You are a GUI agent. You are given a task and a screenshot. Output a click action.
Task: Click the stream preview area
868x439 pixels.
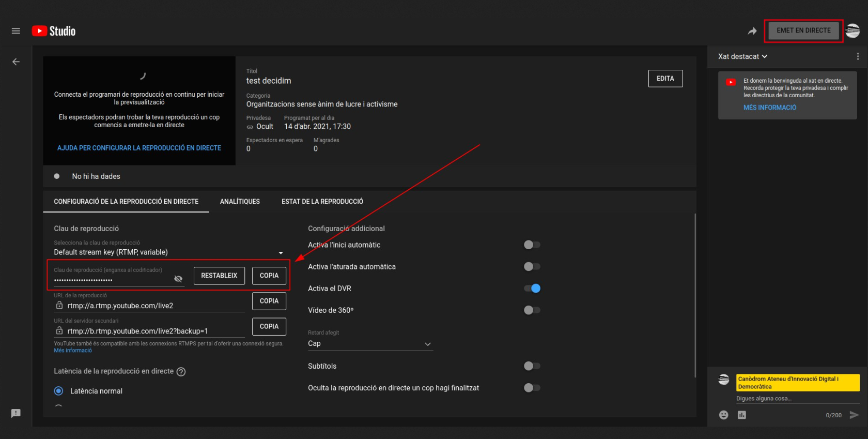(x=139, y=111)
